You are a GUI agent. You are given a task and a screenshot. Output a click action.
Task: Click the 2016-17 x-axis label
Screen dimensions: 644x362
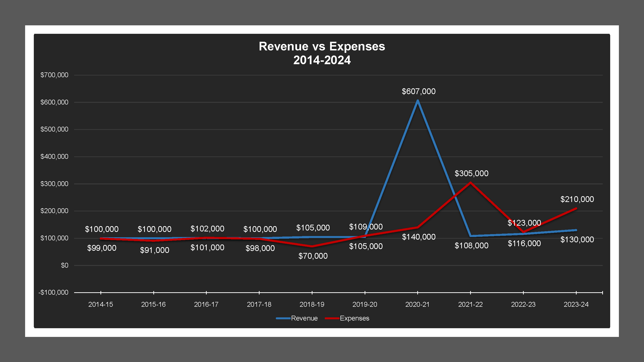click(x=206, y=304)
